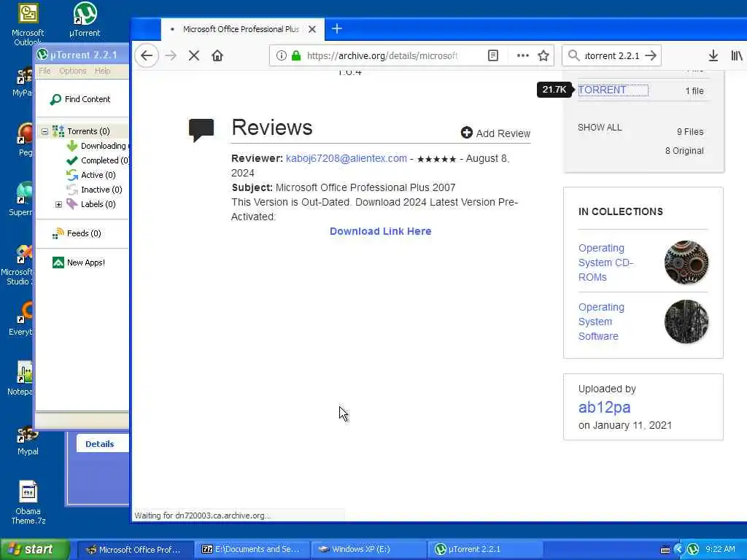Open the Mypal desktop shortcut icon
747x560 pixels.
pyautogui.click(x=28, y=440)
